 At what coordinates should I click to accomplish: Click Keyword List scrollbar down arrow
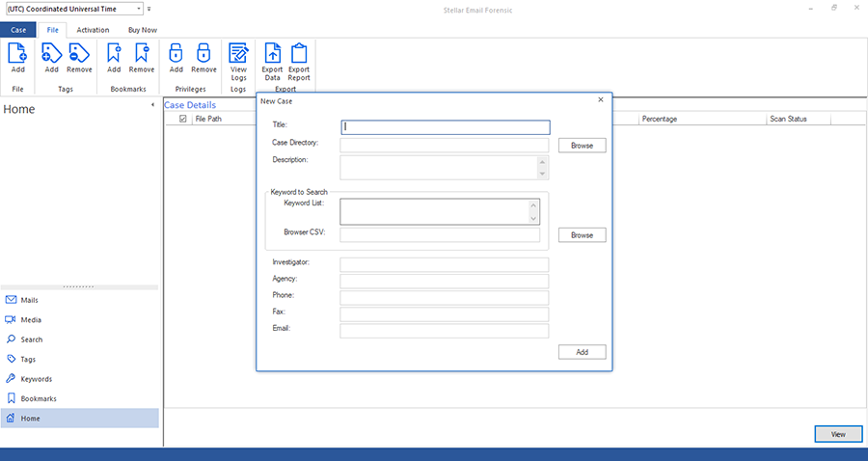[x=533, y=219]
